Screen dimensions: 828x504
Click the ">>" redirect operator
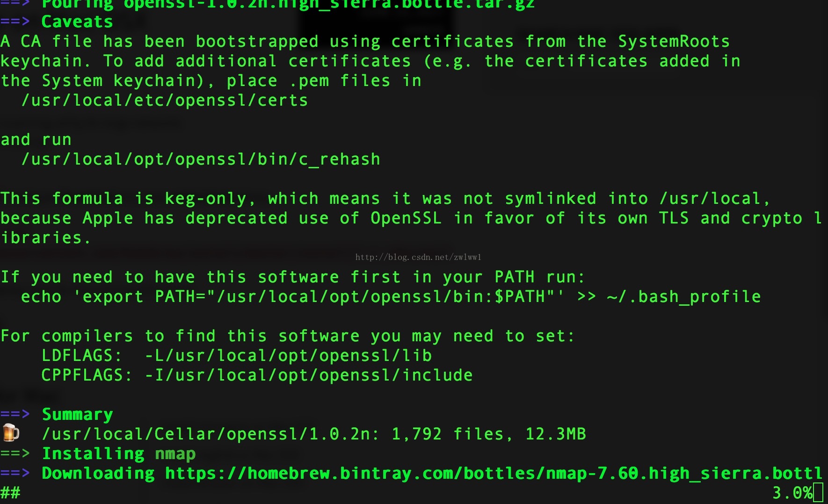coord(587,297)
